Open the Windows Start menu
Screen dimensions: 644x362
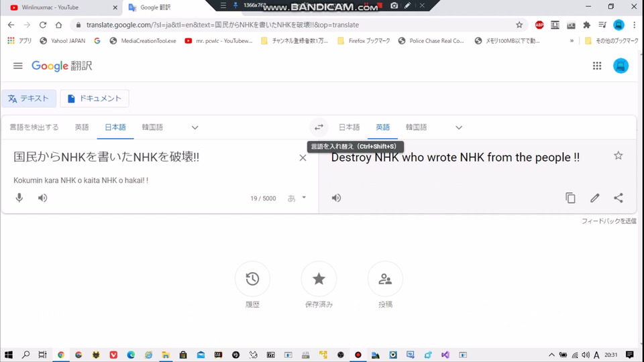click(8, 355)
